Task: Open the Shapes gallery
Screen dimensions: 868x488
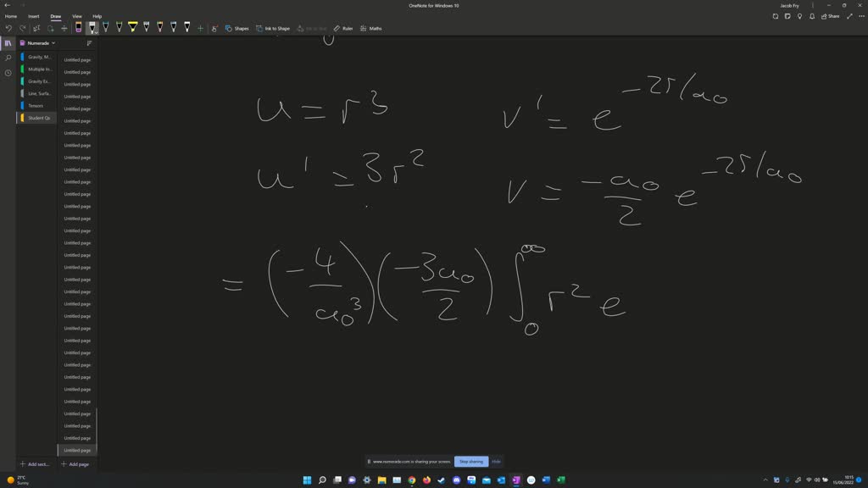Action: [x=238, y=28]
